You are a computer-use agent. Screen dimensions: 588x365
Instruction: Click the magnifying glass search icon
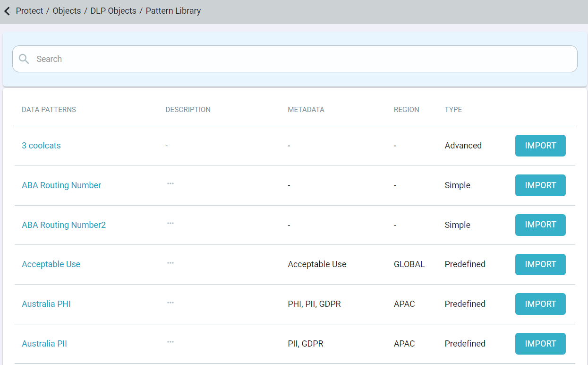pos(24,59)
